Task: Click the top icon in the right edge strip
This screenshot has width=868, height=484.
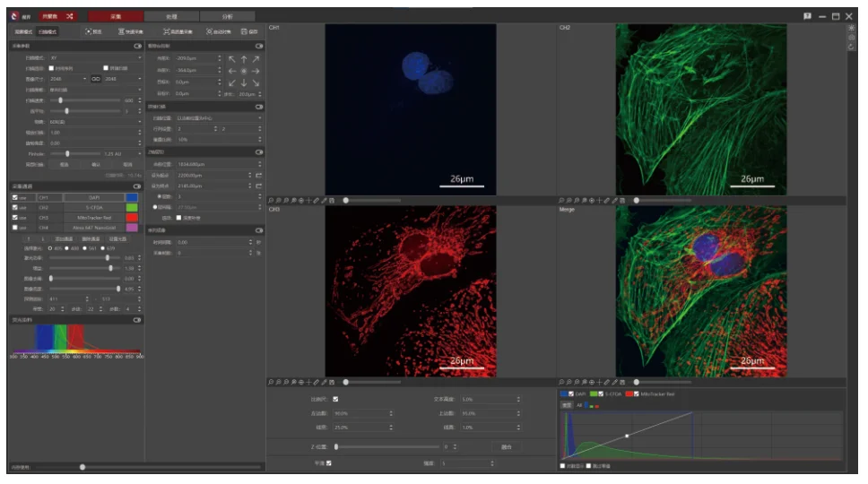Action: pyautogui.click(x=851, y=28)
